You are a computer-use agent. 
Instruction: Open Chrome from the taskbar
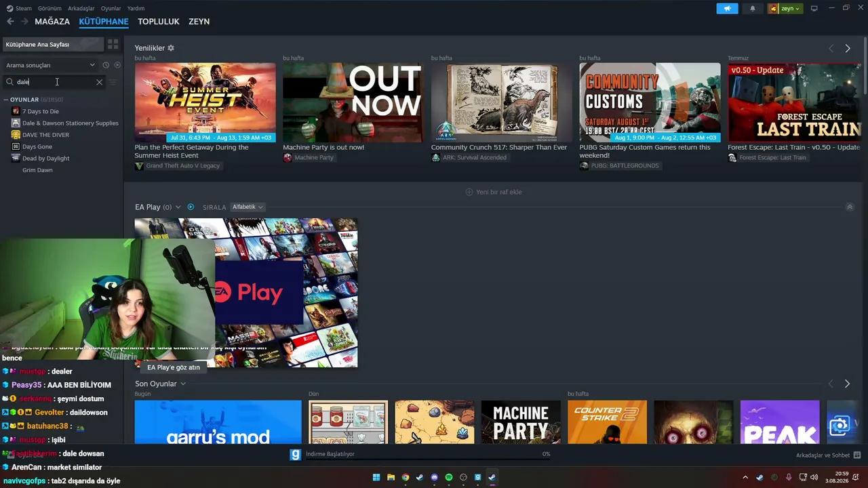point(406,477)
